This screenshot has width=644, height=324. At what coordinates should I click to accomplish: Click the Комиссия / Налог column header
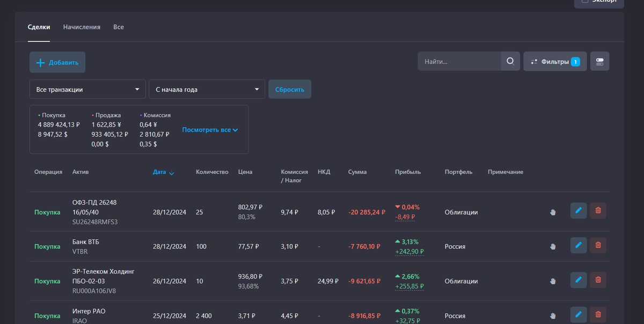coord(295,176)
